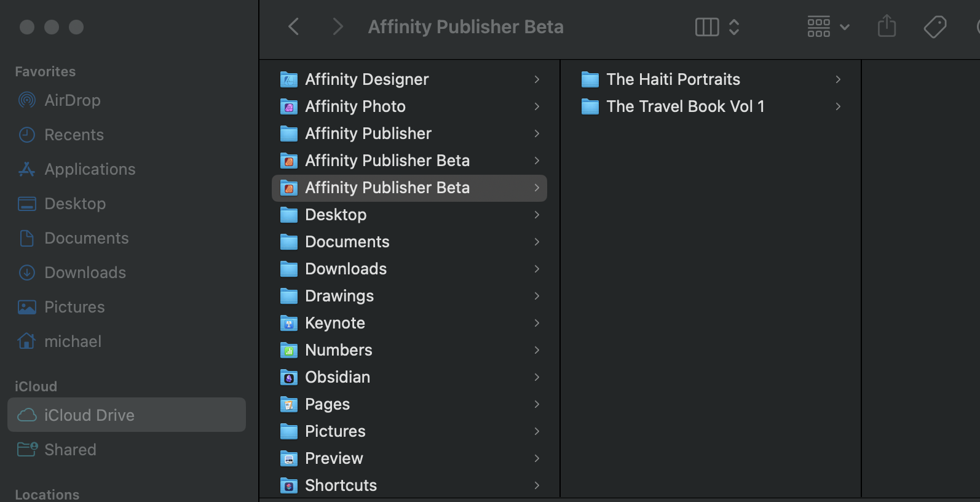Select the Pages folder icon
Screen dimensions: 980x502
(x=289, y=404)
